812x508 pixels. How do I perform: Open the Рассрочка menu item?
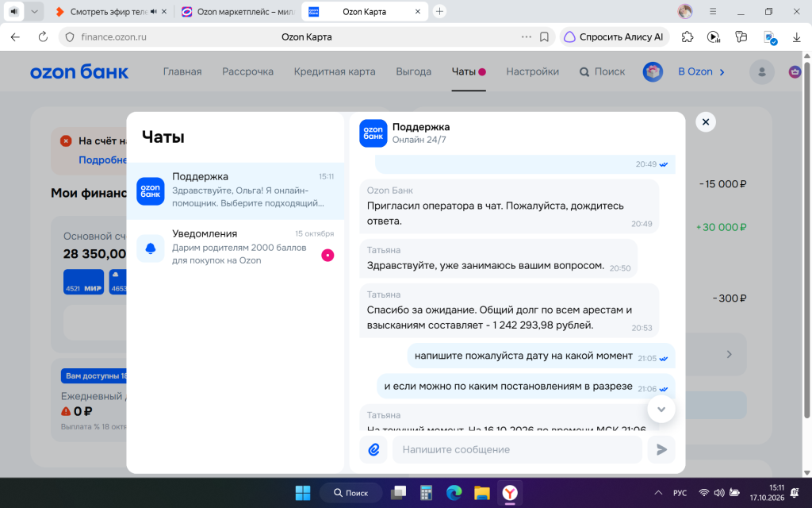[247, 71]
